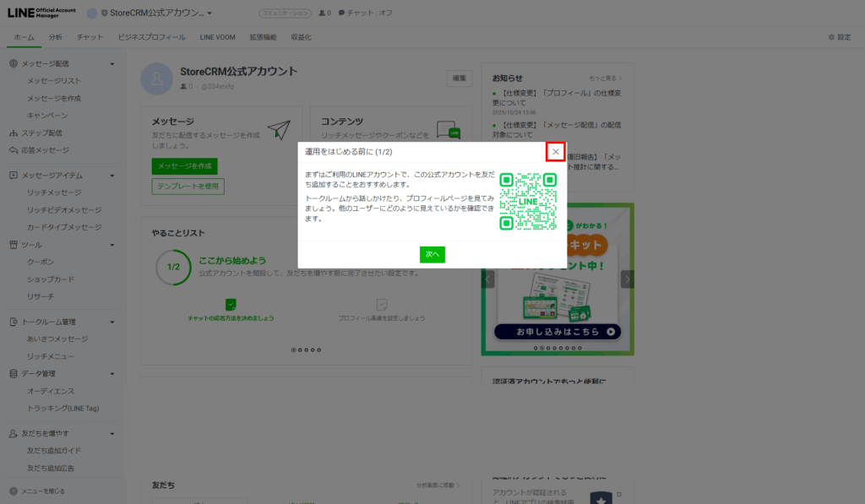Collapse the トークルーム管理 sidebar section
This screenshot has width=865, height=504.
coord(112,322)
